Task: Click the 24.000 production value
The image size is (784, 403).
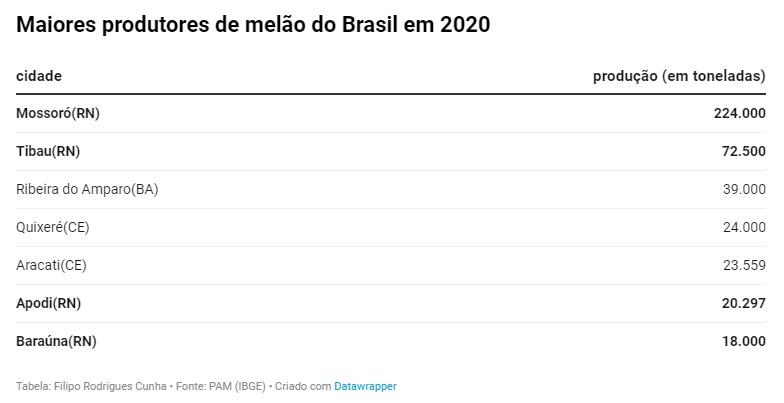Action: pyautogui.click(x=744, y=227)
